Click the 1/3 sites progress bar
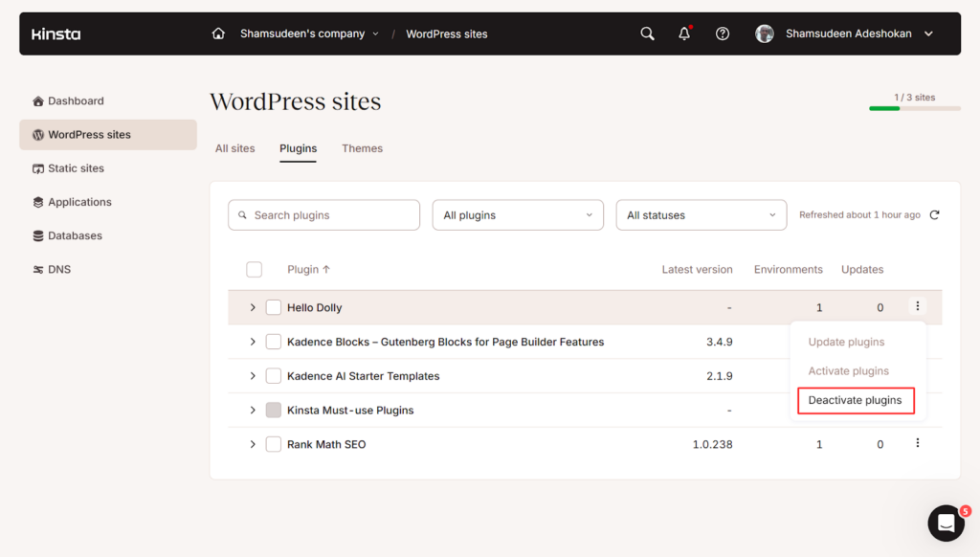Screen dimensions: 980x557 pos(914,108)
